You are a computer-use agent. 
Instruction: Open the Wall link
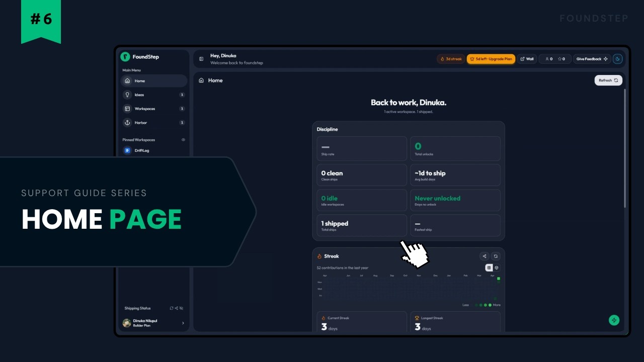tap(527, 59)
